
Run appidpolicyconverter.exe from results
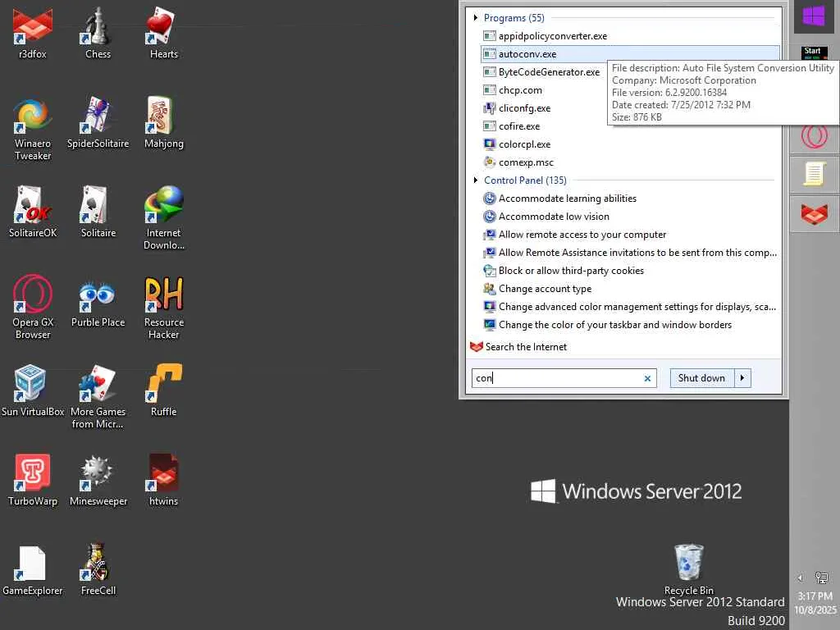pyautogui.click(x=630, y=36)
